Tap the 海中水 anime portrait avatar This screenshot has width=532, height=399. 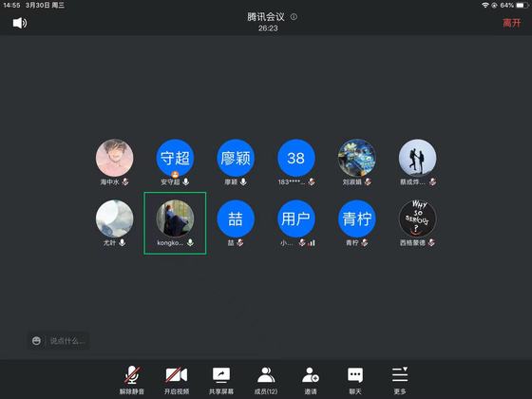(x=114, y=158)
